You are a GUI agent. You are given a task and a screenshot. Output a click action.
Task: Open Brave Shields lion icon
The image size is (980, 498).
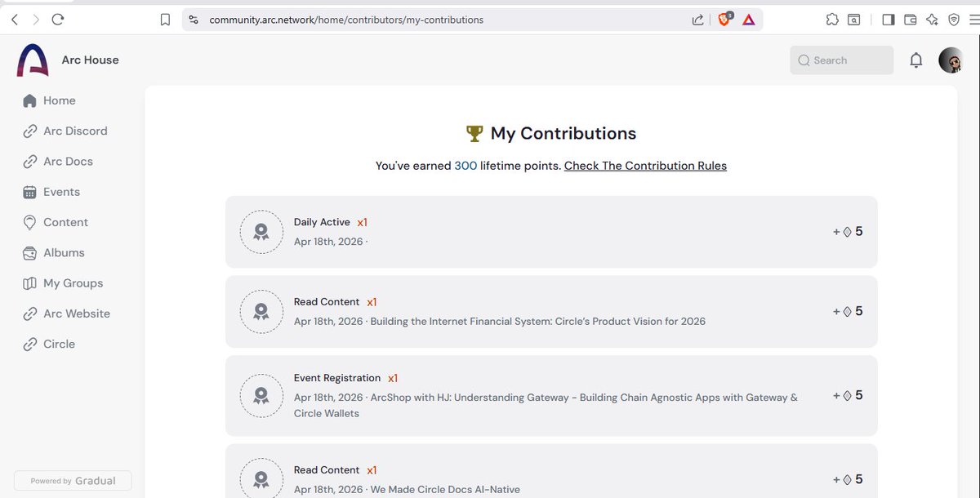click(x=724, y=19)
